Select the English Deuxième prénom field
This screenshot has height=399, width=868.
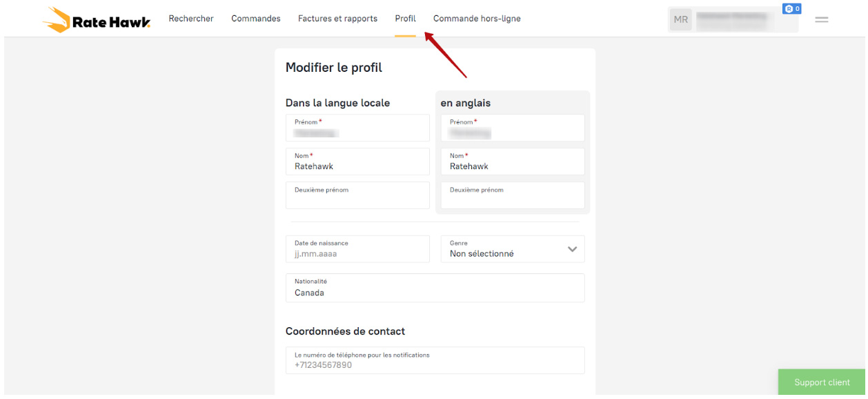point(513,195)
